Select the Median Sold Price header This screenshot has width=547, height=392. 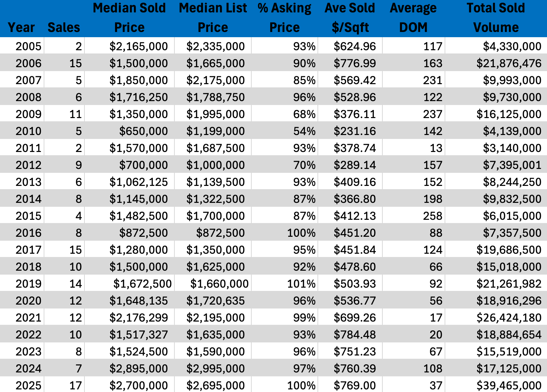(x=129, y=18)
